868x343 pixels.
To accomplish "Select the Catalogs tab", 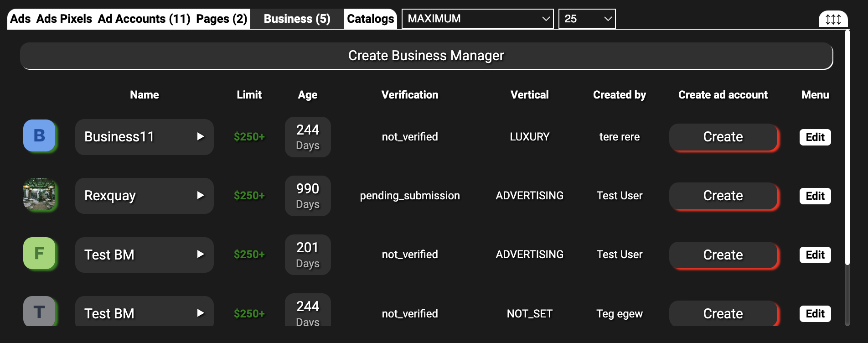I will (370, 19).
